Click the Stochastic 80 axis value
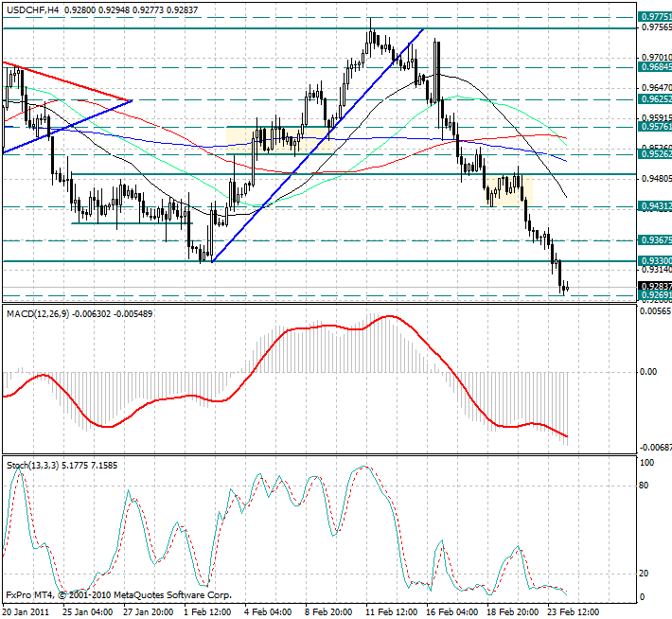This screenshot has width=672, height=619. click(x=644, y=486)
